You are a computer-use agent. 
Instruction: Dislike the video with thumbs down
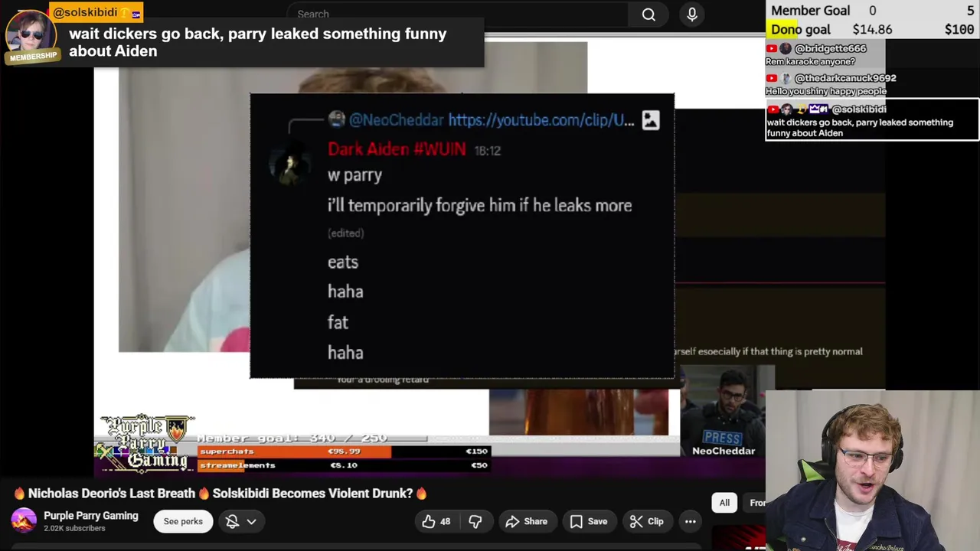point(475,521)
